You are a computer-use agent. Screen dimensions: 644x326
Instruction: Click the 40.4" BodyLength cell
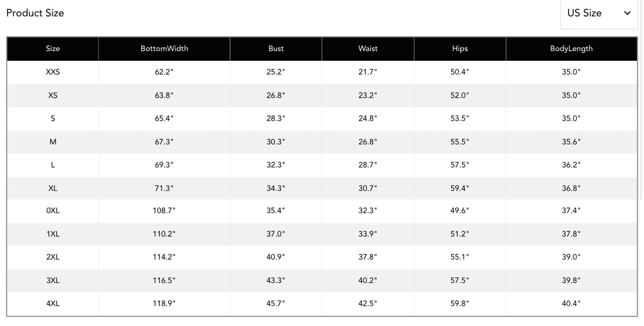[571, 304]
